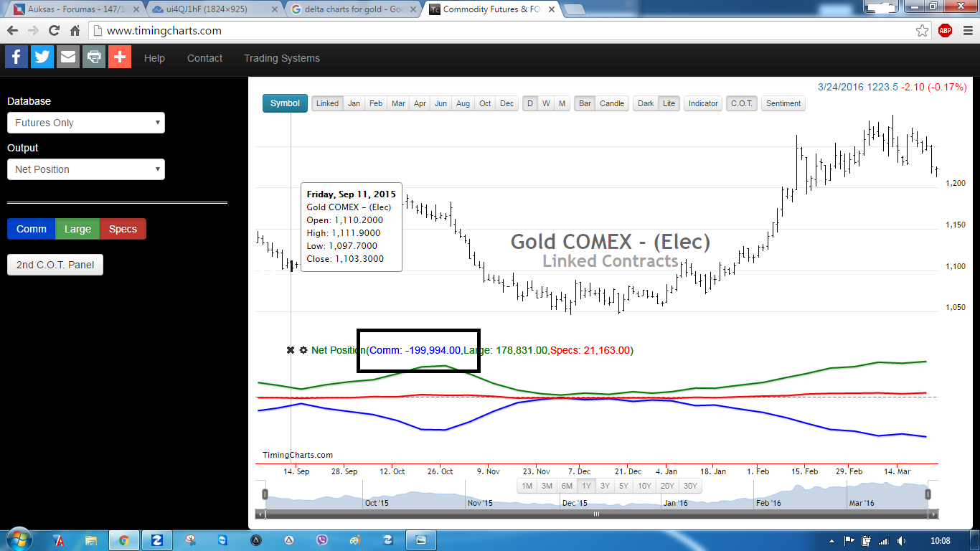This screenshot has width=980, height=551.
Task: Open the Adblock Plus extension icon
Action: 945,31
